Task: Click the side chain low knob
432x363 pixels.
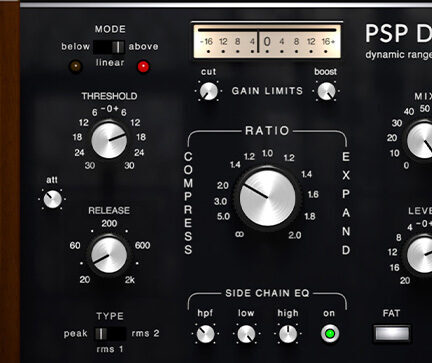Action: click(x=246, y=334)
